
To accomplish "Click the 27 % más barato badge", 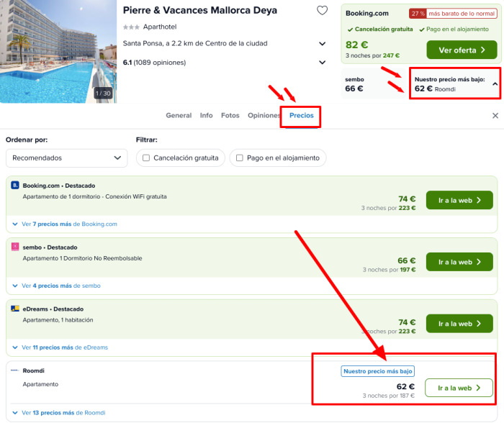I will (x=453, y=14).
